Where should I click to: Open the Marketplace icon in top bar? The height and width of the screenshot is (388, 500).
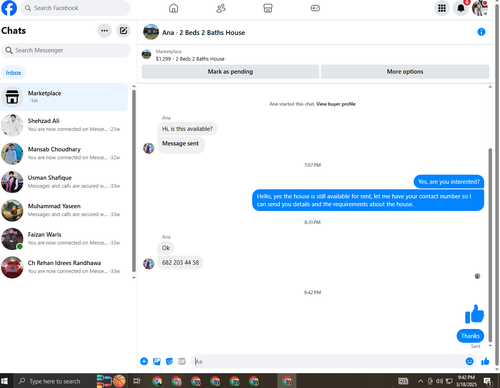pos(268,8)
